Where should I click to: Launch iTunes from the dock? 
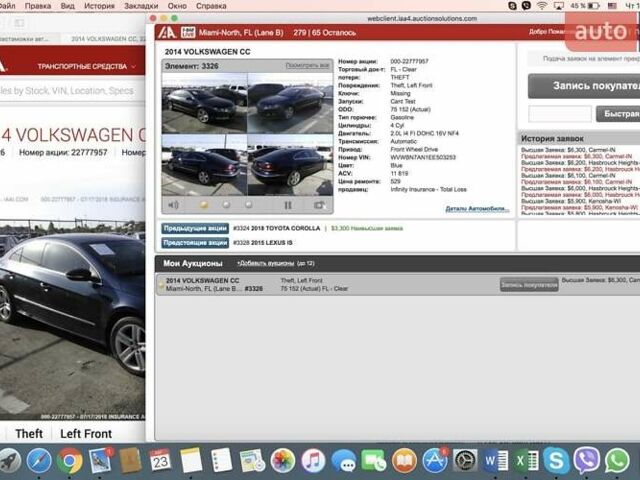coord(313,460)
